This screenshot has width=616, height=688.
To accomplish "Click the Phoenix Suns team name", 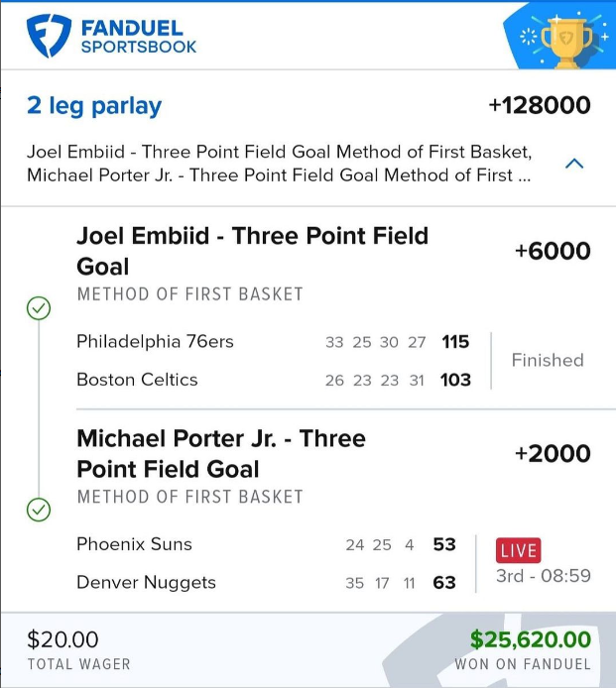I will point(134,544).
